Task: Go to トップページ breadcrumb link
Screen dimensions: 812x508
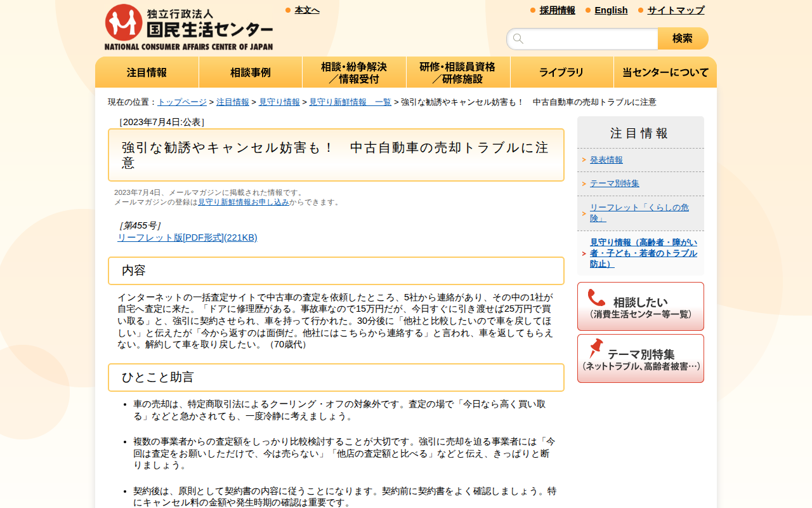Action: tap(182, 102)
